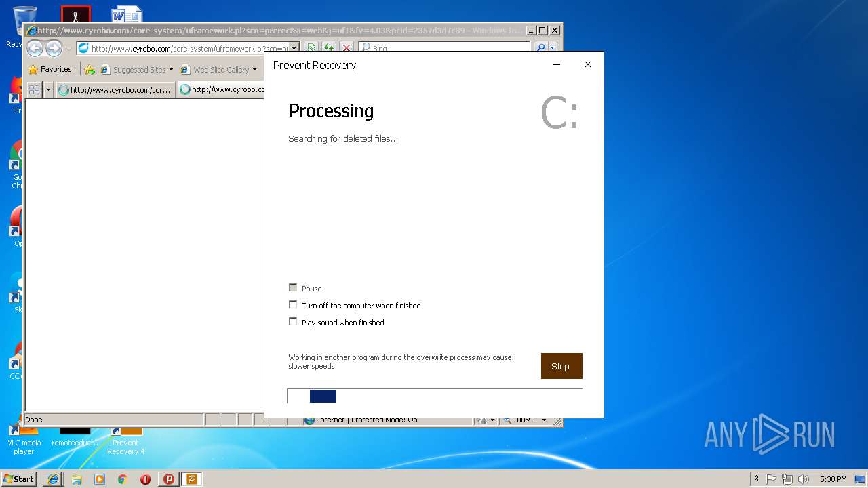868x488 pixels.
Task: Open Quick Tabs view in IE
Action: [x=34, y=89]
